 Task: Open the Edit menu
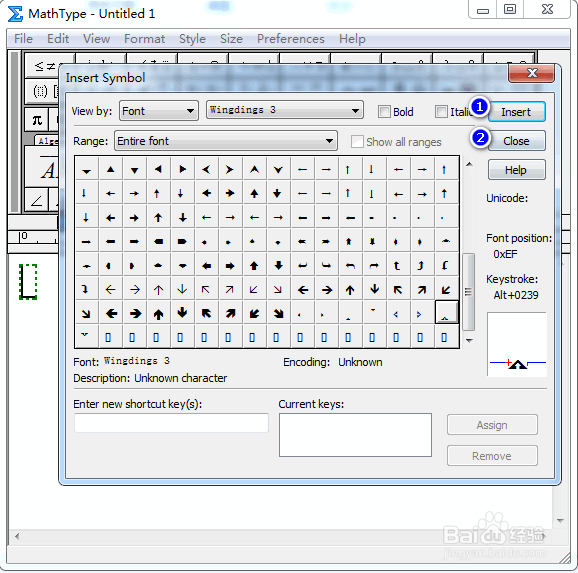58,39
